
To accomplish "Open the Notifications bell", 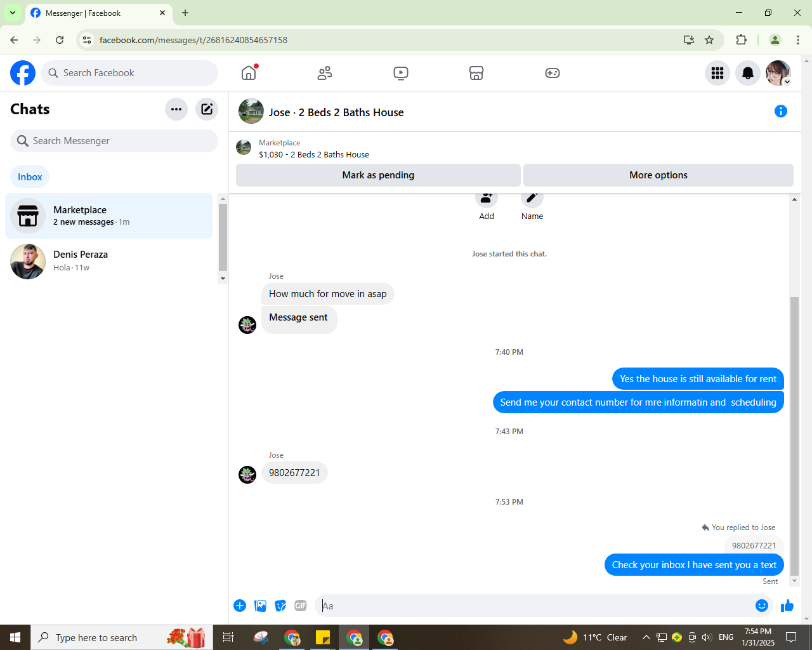I will [x=748, y=73].
